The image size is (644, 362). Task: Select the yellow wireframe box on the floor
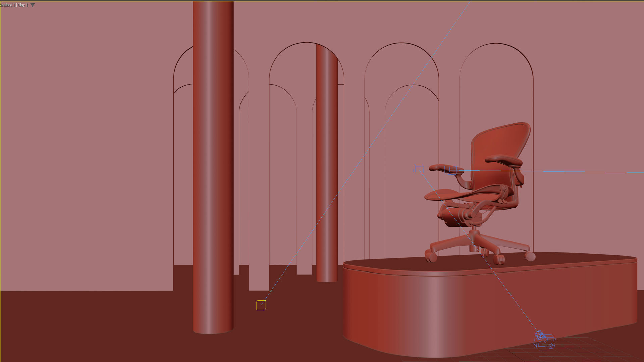coord(261,305)
